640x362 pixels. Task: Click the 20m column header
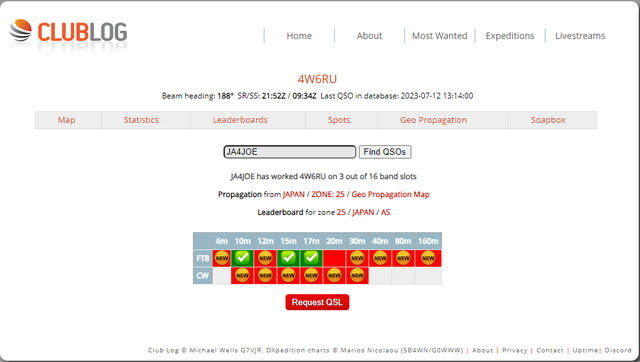tap(334, 241)
